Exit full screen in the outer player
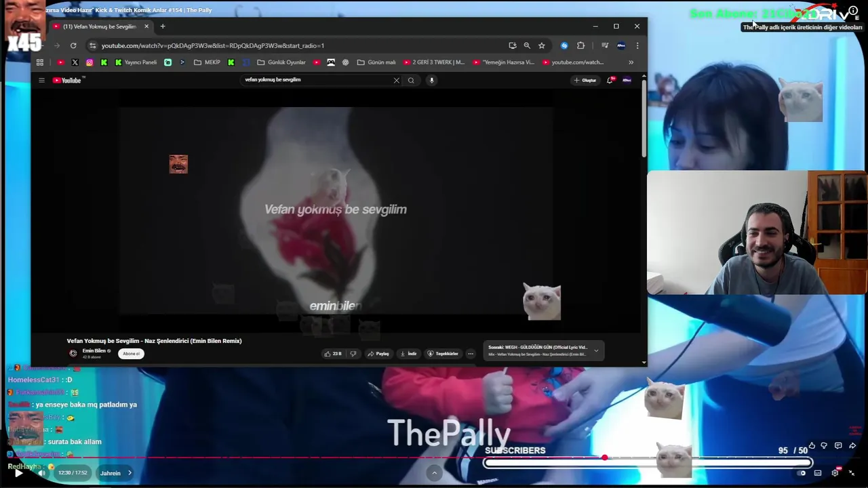The width and height of the screenshot is (868, 488). [x=852, y=473]
